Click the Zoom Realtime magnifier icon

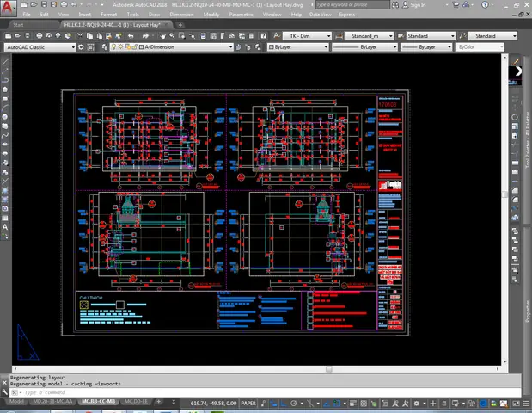point(173,35)
